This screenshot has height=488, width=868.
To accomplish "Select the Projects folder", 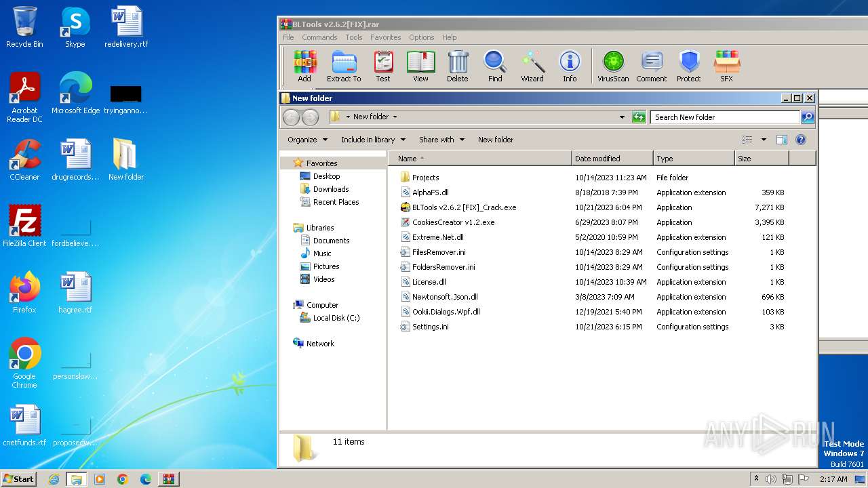I will click(425, 178).
